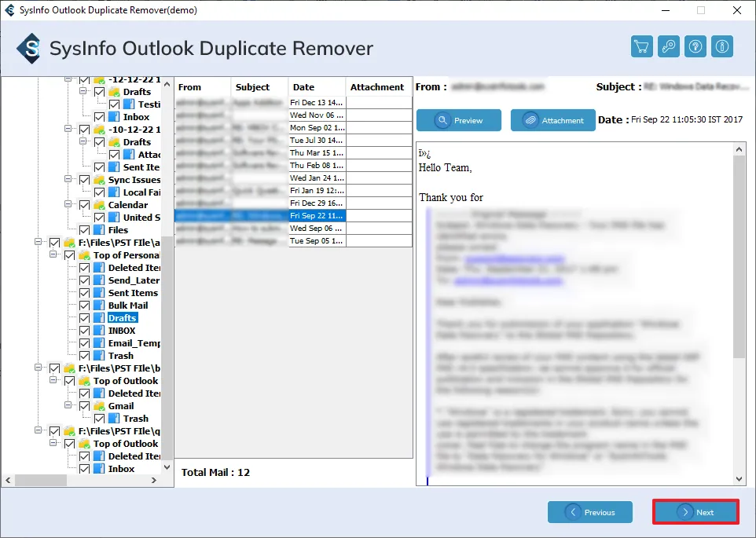This screenshot has width=756, height=538.
Task: Click the right arrow of tree scrollbar
Action: click(x=154, y=480)
